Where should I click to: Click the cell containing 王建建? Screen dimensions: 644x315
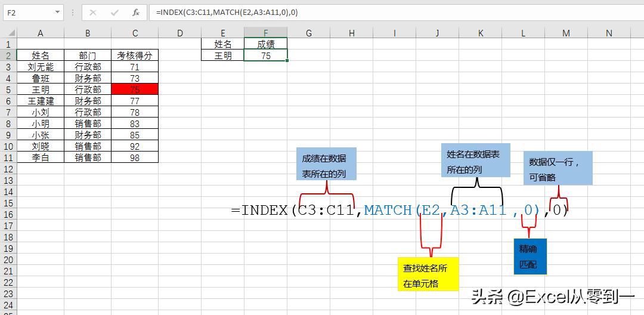point(41,101)
